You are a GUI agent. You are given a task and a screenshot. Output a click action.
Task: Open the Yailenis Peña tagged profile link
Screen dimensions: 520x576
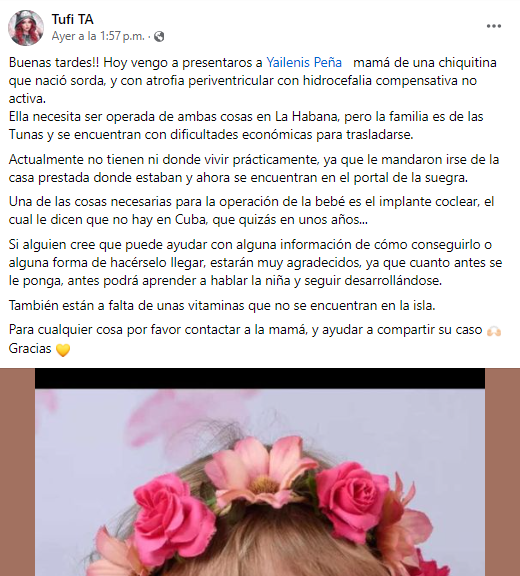[304, 62]
